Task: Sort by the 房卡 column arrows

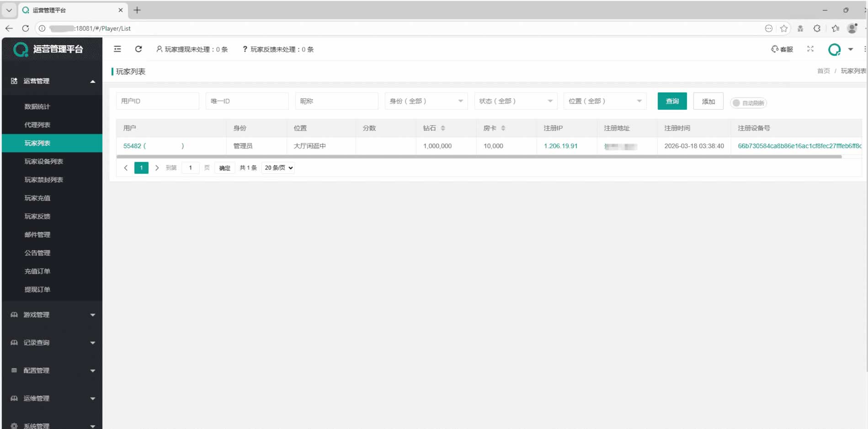Action: [503, 128]
